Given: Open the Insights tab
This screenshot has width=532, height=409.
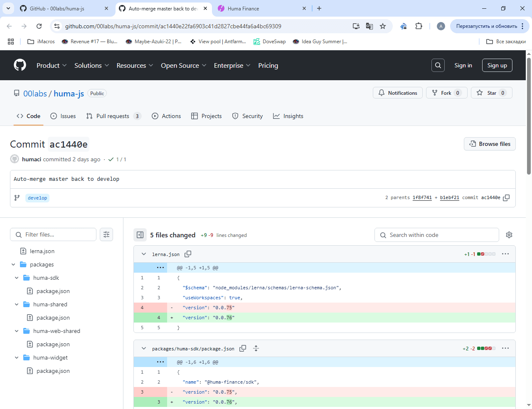Looking at the screenshot, I should [x=288, y=116].
